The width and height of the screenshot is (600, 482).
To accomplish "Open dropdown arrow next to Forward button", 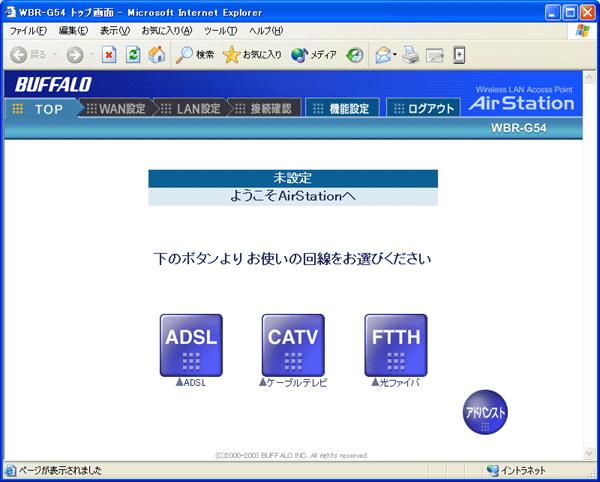I will 91,55.
